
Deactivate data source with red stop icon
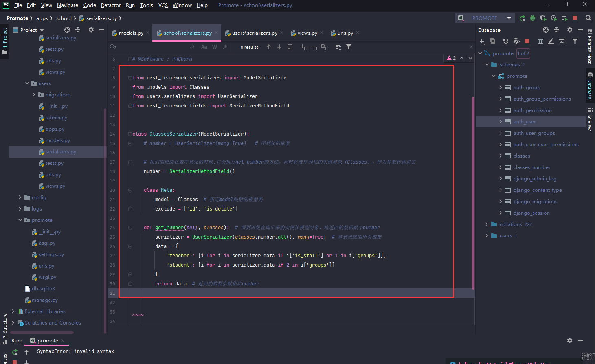tap(527, 41)
